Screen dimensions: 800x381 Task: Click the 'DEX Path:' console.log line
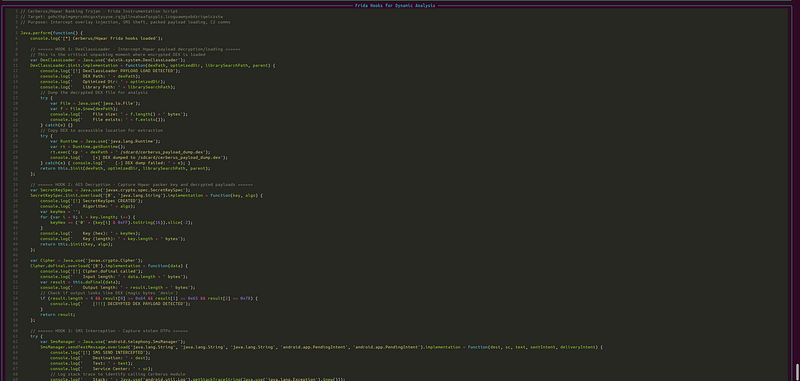click(90, 76)
